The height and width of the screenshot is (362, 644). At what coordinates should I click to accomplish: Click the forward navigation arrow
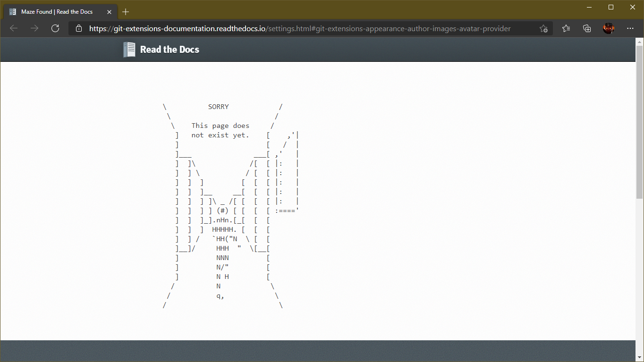click(x=34, y=28)
